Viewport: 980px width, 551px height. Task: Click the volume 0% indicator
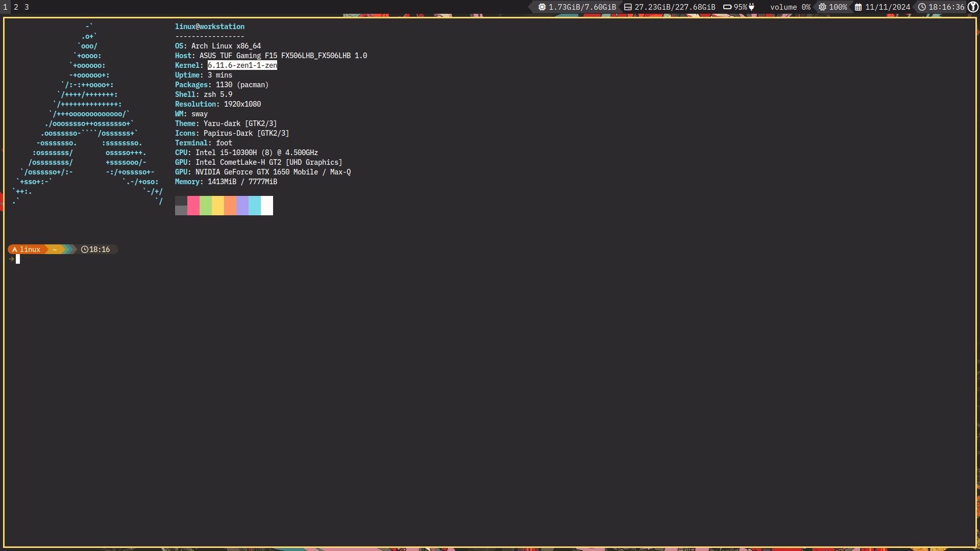click(x=790, y=7)
